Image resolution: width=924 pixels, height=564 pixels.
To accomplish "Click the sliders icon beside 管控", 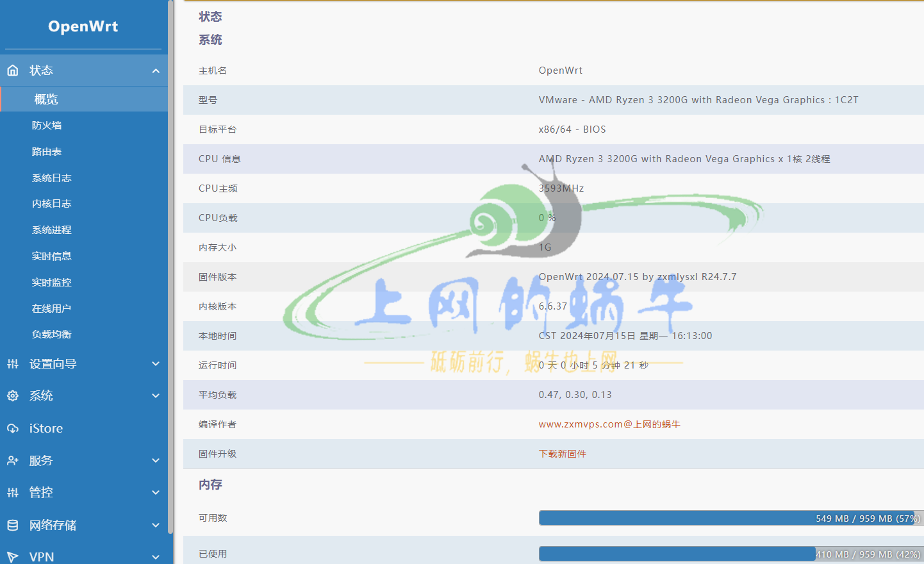I will [x=13, y=493].
